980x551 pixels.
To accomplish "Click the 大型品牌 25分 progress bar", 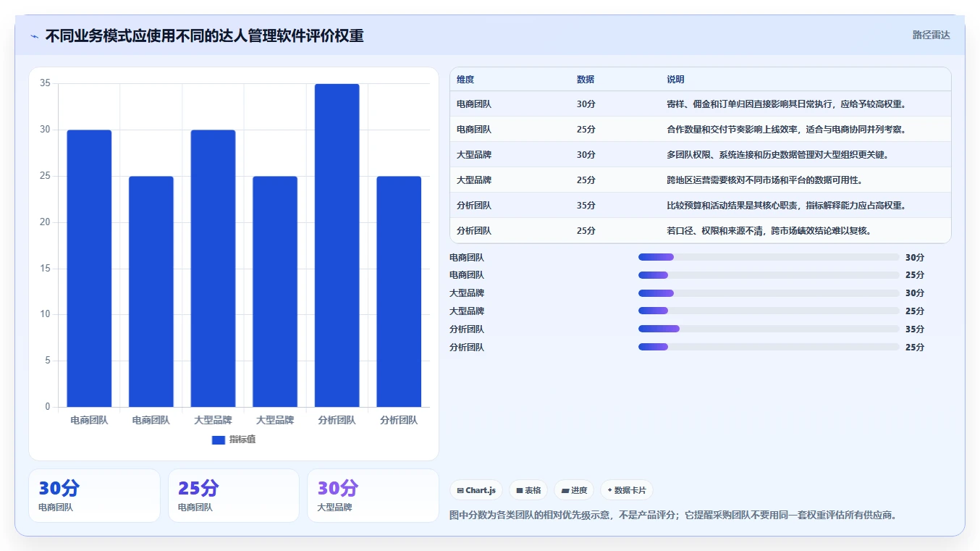I will 769,311.
